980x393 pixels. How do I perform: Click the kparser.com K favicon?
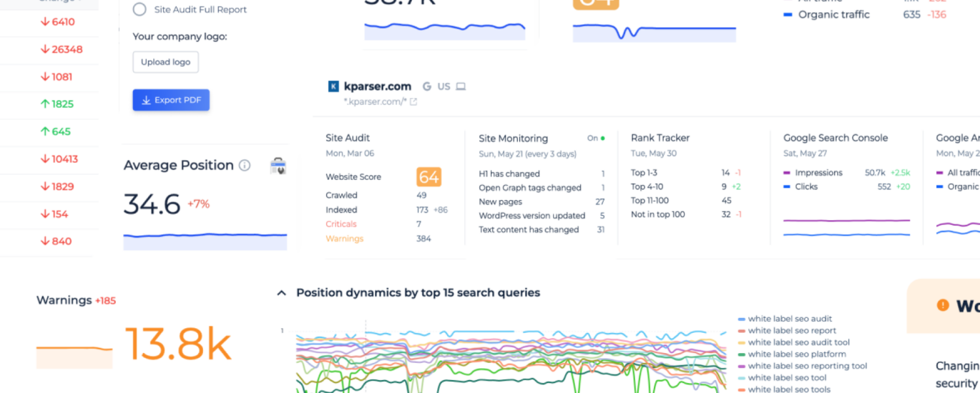pos(333,86)
